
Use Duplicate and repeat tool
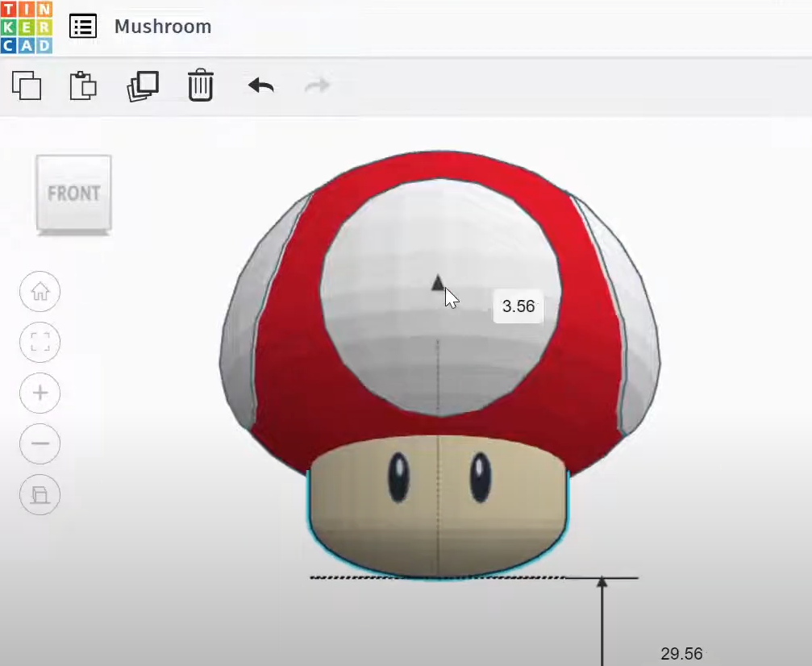point(141,86)
